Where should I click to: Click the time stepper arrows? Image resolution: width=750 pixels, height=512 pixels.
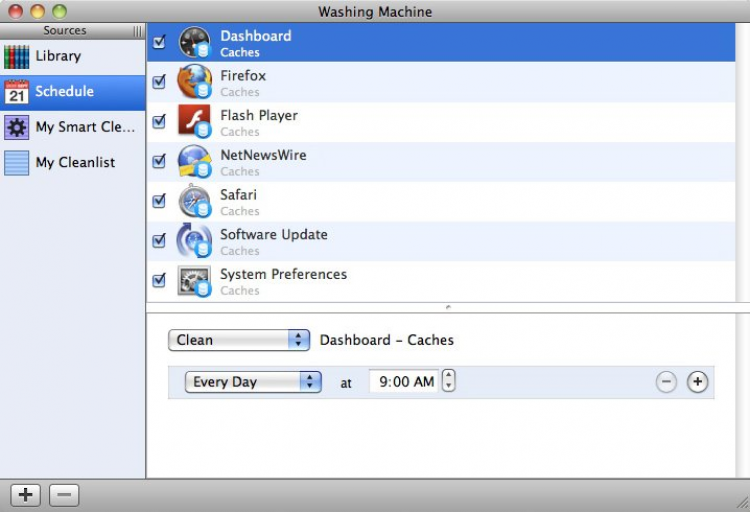[448, 381]
